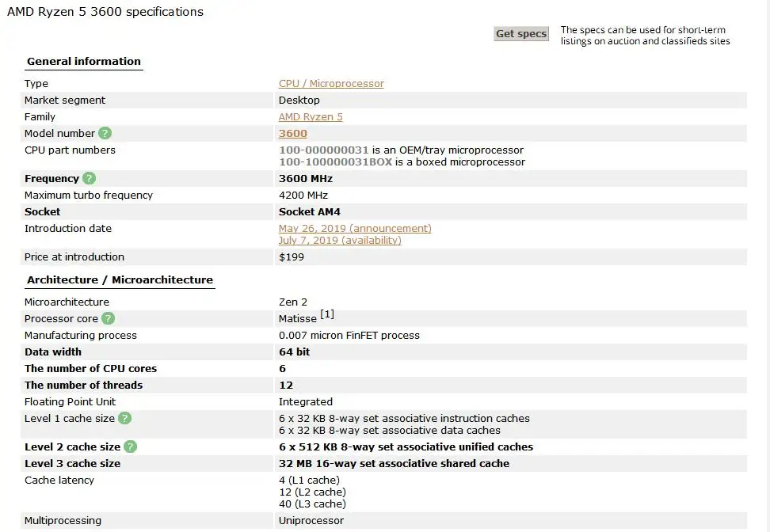770x532 pixels.
Task: Click the Multiprocessing label
Action: point(63,521)
